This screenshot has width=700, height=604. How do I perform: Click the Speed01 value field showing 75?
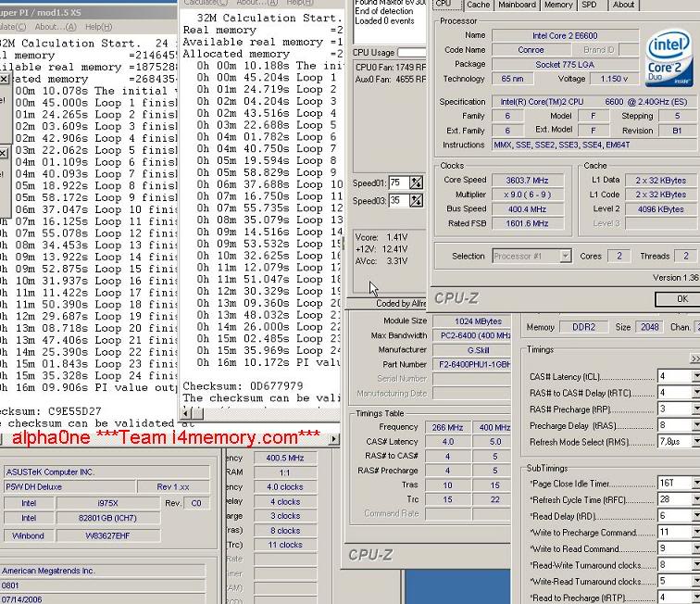pyautogui.click(x=399, y=182)
